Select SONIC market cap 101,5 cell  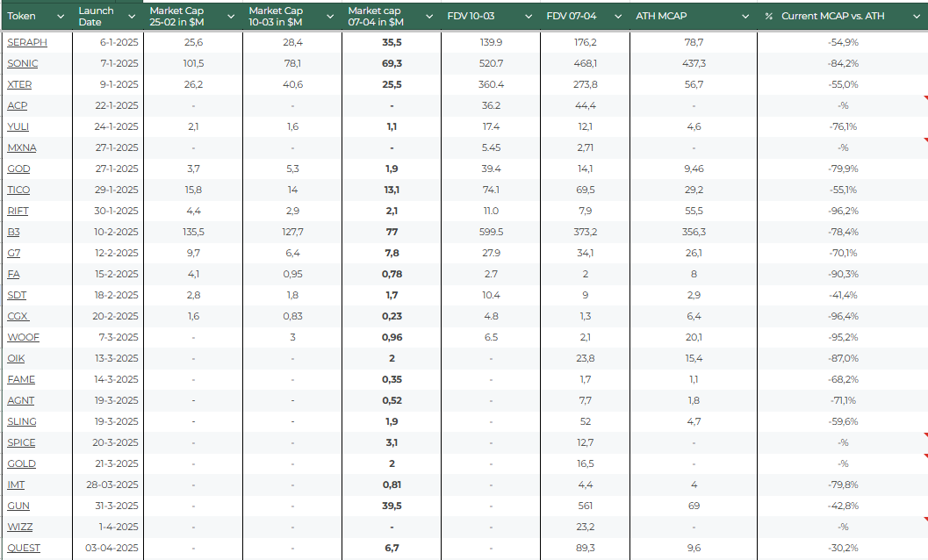pos(193,63)
